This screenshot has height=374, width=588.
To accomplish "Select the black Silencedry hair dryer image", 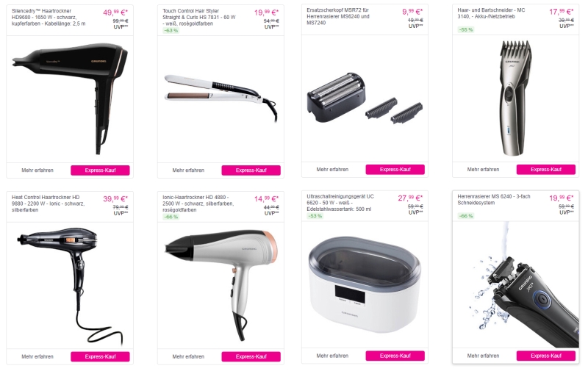I will (x=70, y=98).
